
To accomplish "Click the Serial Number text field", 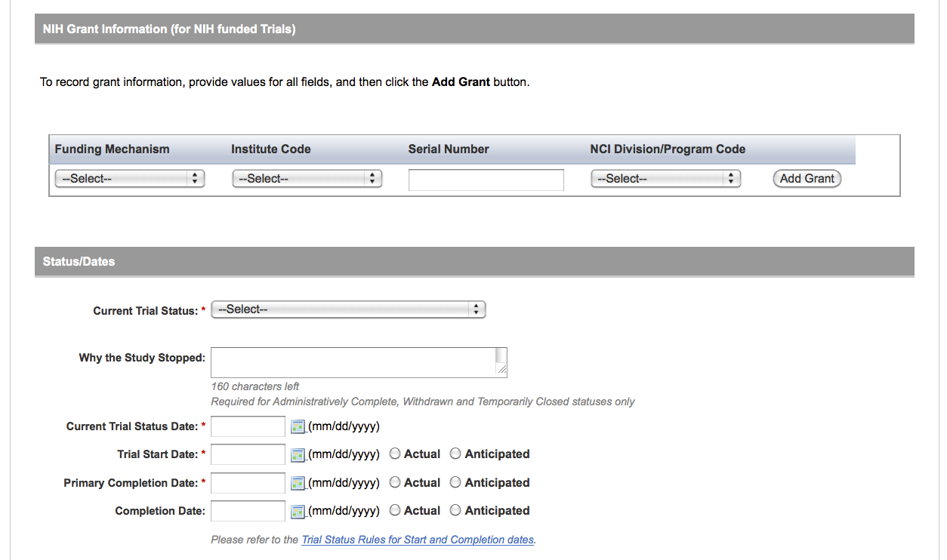I will click(x=486, y=180).
